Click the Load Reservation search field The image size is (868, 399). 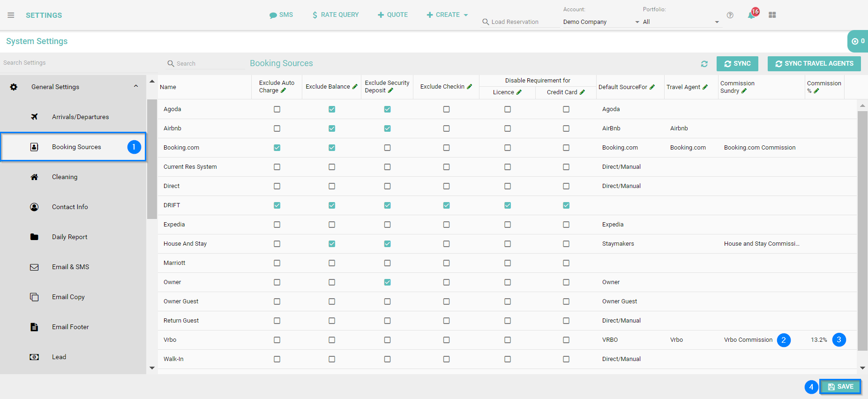click(x=520, y=22)
